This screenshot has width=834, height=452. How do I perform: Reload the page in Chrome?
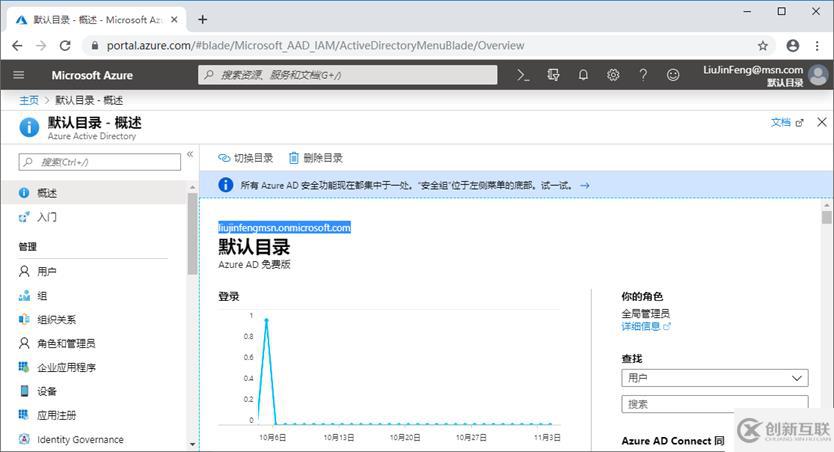coord(65,46)
